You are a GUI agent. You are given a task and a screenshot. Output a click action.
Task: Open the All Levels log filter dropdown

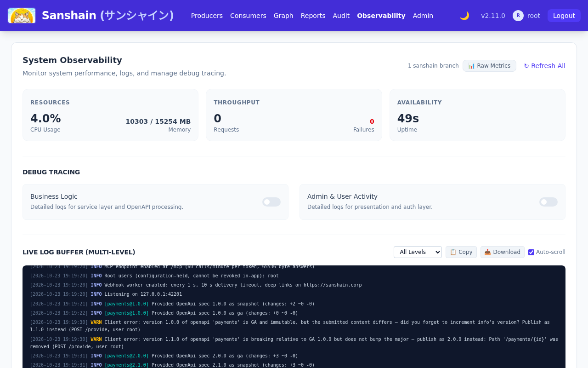418,252
